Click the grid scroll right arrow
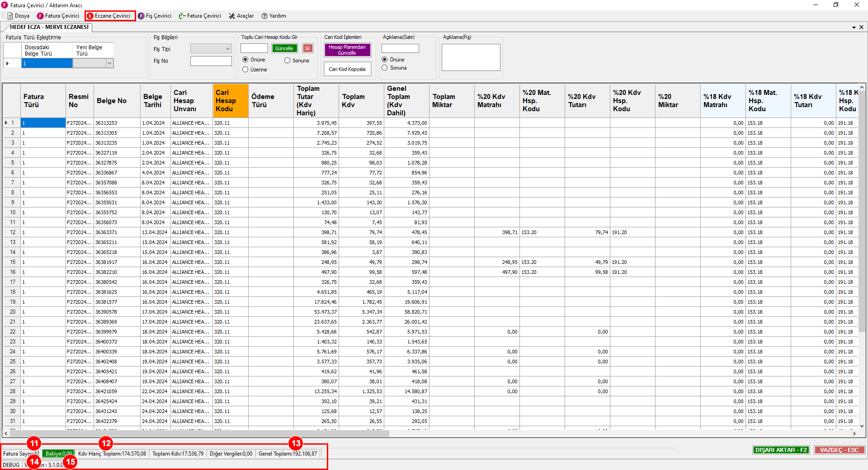This screenshot has width=868, height=470. point(854,433)
